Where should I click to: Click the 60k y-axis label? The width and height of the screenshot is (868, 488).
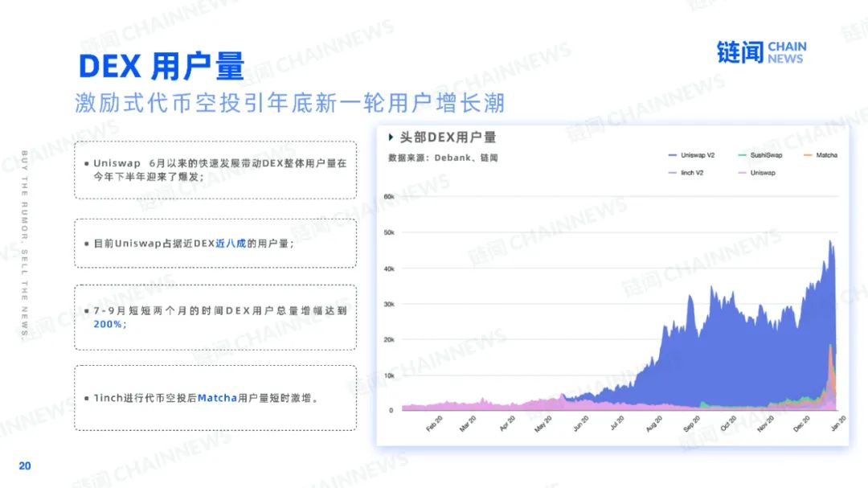[389, 197]
